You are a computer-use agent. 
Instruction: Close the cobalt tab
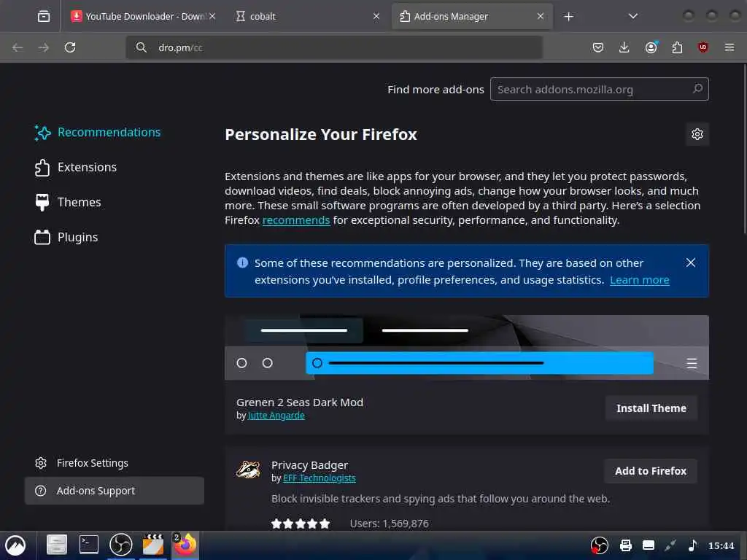376,16
